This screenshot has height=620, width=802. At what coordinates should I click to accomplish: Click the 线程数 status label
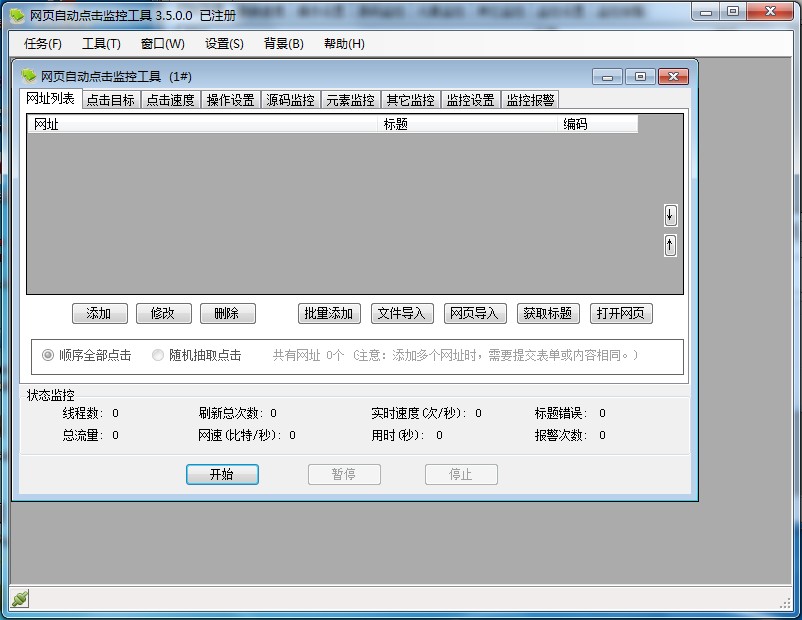point(83,413)
